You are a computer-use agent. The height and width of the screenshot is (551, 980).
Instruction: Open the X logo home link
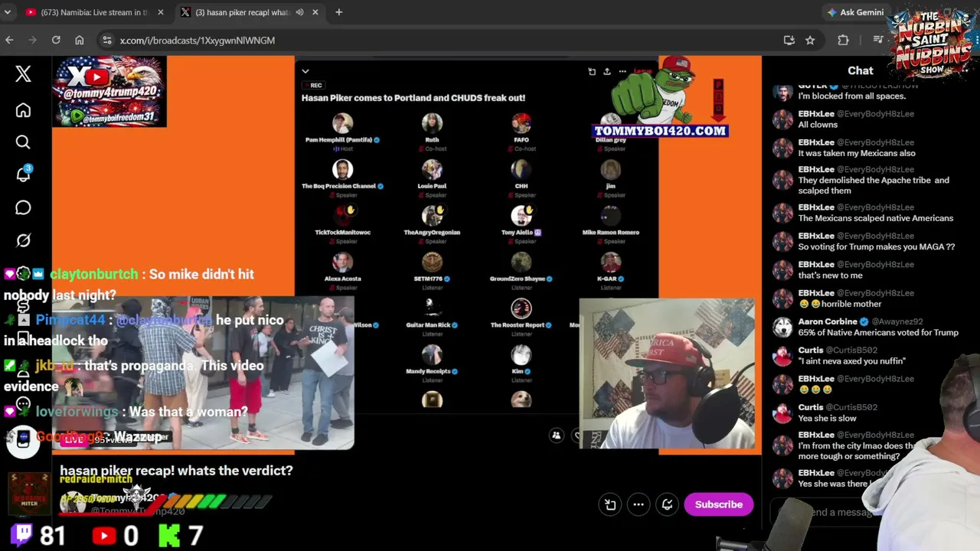click(23, 73)
